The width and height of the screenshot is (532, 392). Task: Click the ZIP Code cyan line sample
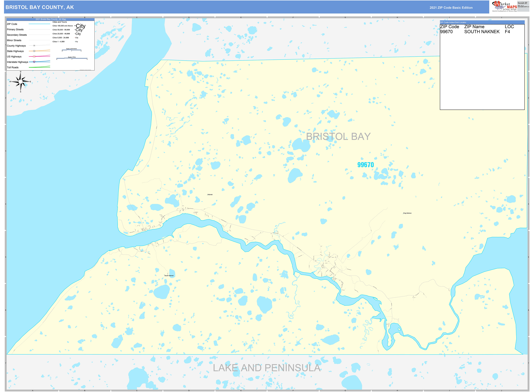tap(39, 24)
